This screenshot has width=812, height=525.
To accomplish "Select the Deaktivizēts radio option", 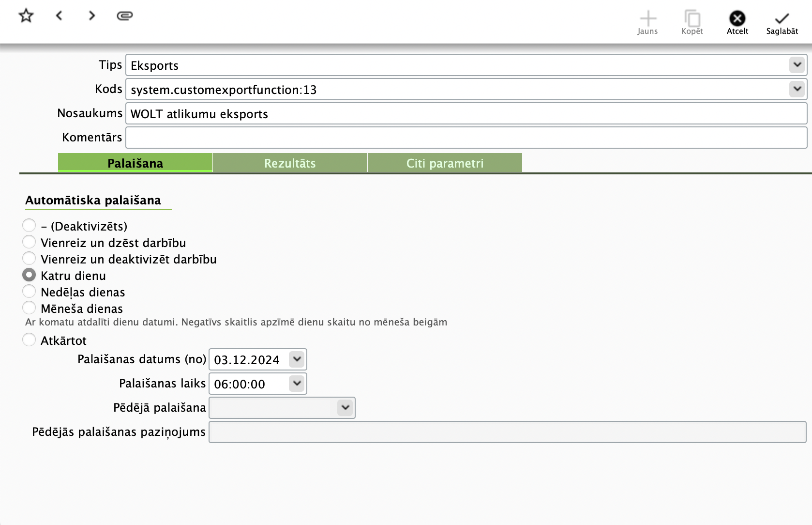I will click(29, 226).
